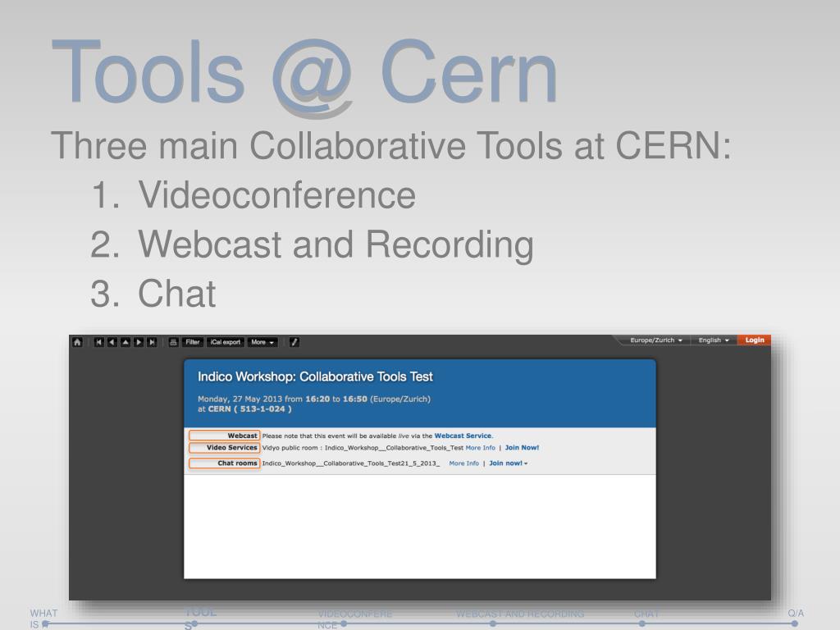Click the Chat rooms row label
The width and height of the screenshot is (840, 630).
225,463
